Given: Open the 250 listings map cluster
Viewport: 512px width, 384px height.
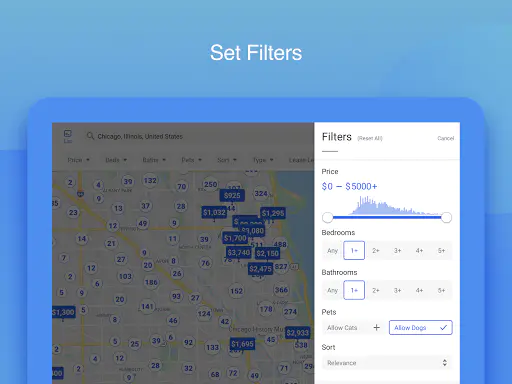Looking at the screenshot, I should pos(210,184).
